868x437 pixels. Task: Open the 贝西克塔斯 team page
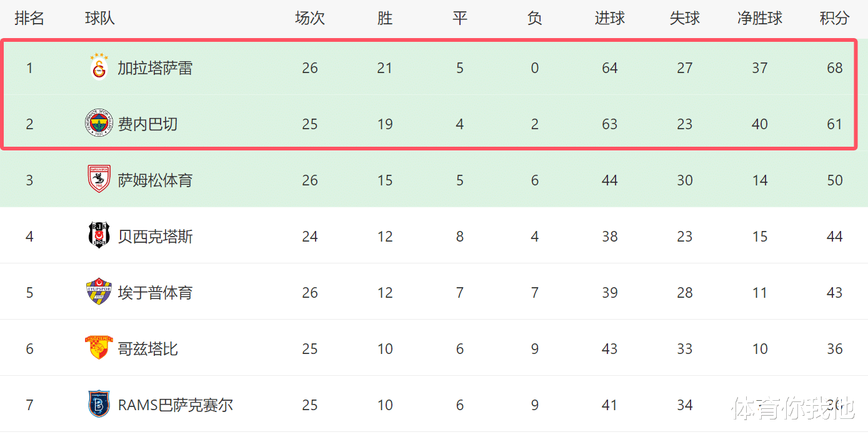(x=155, y=237)
